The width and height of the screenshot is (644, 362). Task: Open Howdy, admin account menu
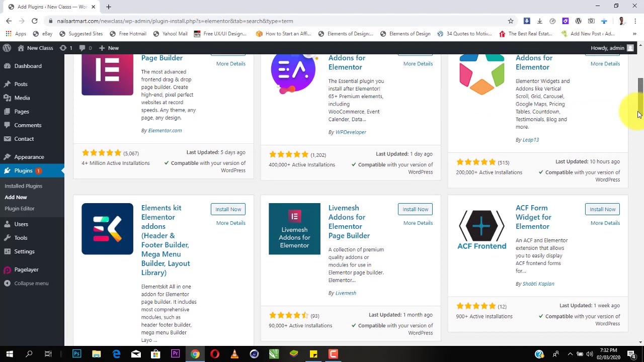pos(612,48)
